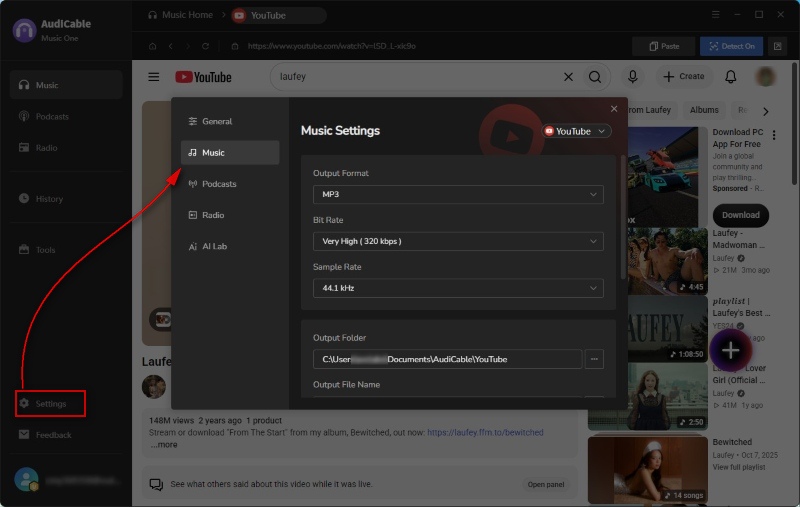Viewport: 800px width, 507px height.
Task: Open the YouTube source dropdown in settings
Action: pos(576,131)
